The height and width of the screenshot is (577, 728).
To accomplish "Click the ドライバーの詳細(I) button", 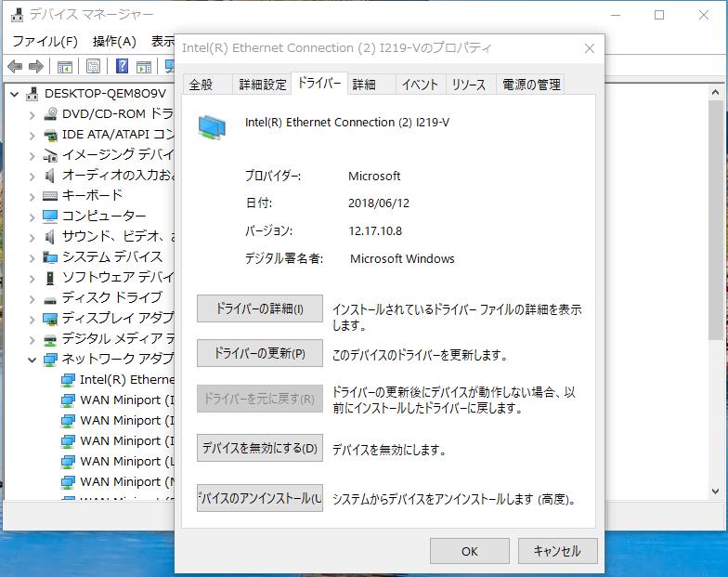I will [260, 308].
